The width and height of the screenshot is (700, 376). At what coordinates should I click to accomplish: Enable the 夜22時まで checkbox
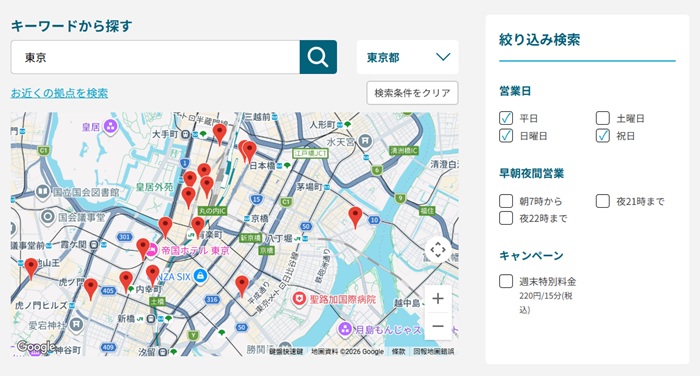pos(506,218)
